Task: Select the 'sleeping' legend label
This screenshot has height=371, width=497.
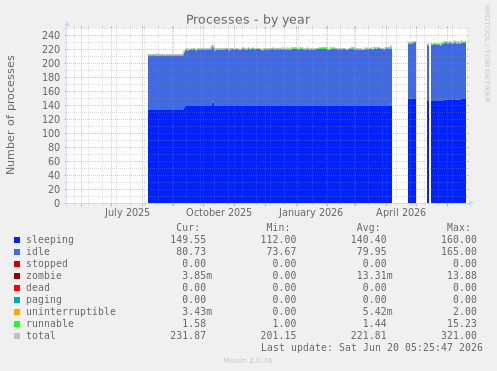Action: (50, 240)
